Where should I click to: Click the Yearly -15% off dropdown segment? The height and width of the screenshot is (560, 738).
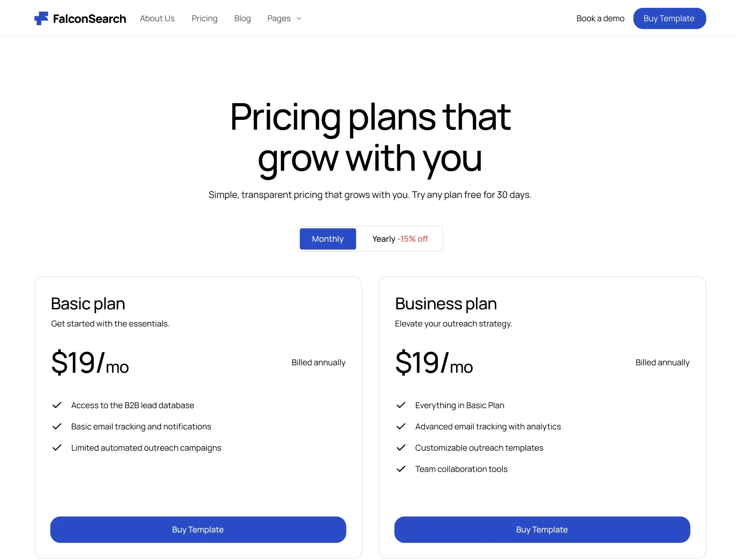click(400, 238)
